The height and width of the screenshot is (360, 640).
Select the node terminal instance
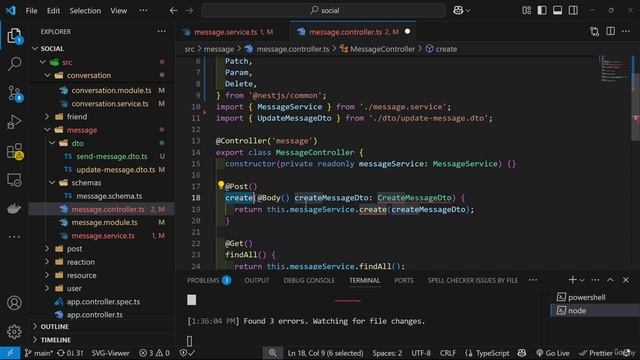pyautogui.click(x=594, y=311)
